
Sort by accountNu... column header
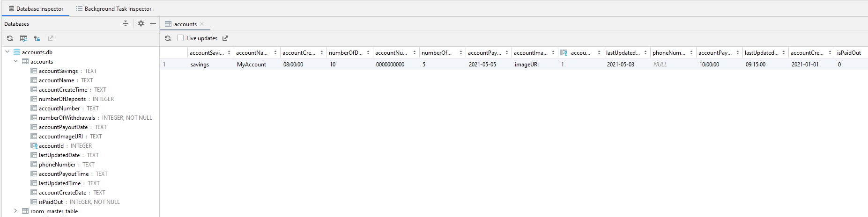click(x=396, y=53)
